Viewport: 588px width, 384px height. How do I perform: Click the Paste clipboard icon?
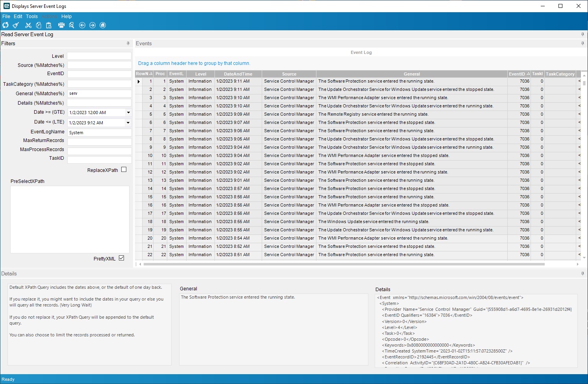49,25
